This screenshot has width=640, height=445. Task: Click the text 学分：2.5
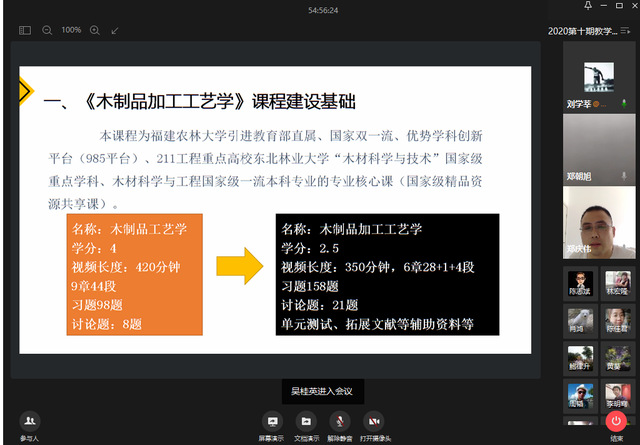point(310,248)
